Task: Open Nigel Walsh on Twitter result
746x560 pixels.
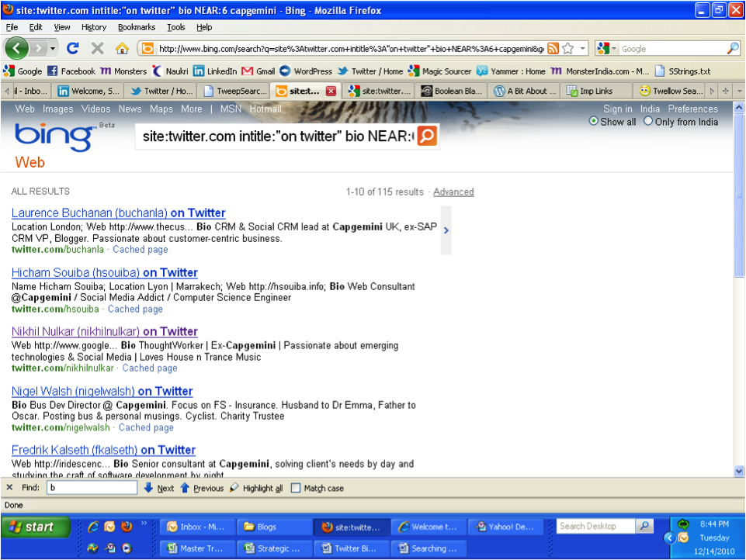Action: [102, 391]
